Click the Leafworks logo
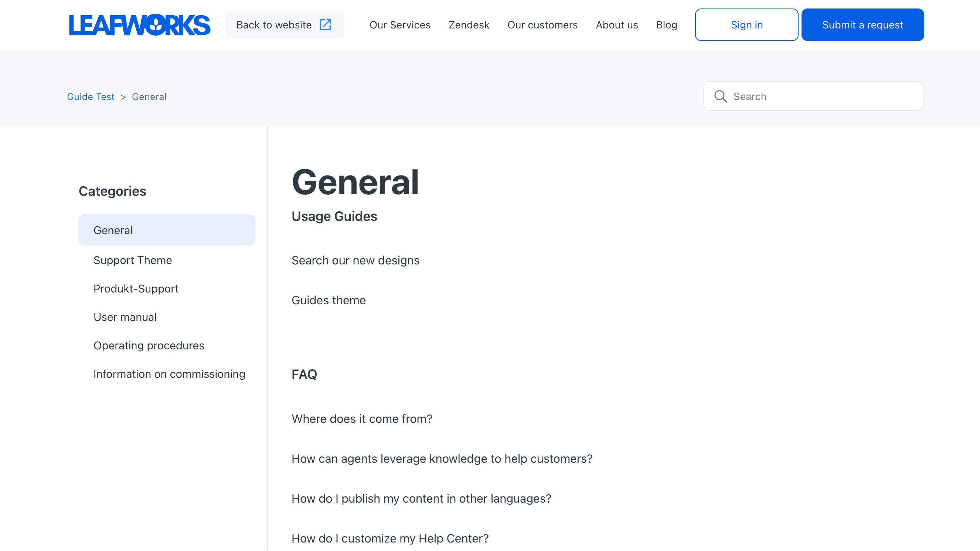Screen dimensions: 980x551 click(x=139, y=25)
